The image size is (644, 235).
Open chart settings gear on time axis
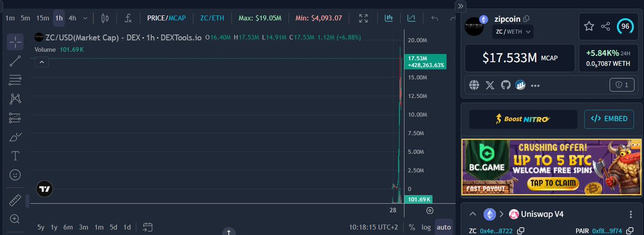[x=429, y=210]
